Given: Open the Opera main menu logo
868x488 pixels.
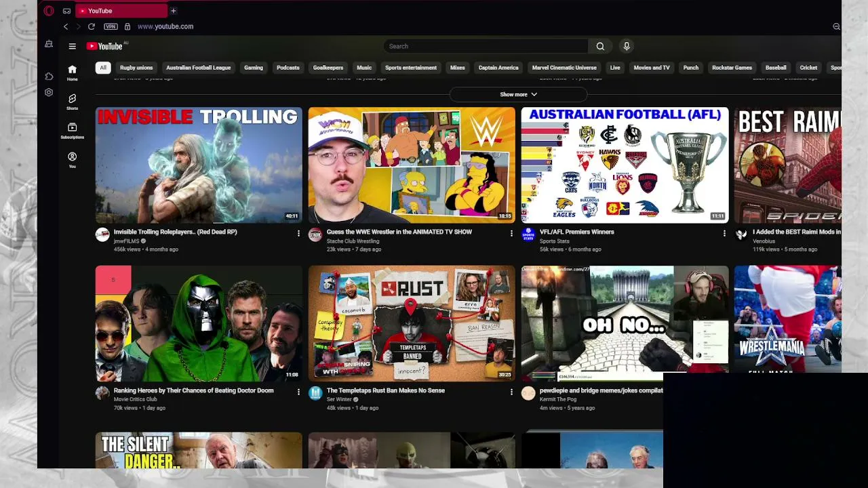Looking at the screenshot, I should coord(48,11).
